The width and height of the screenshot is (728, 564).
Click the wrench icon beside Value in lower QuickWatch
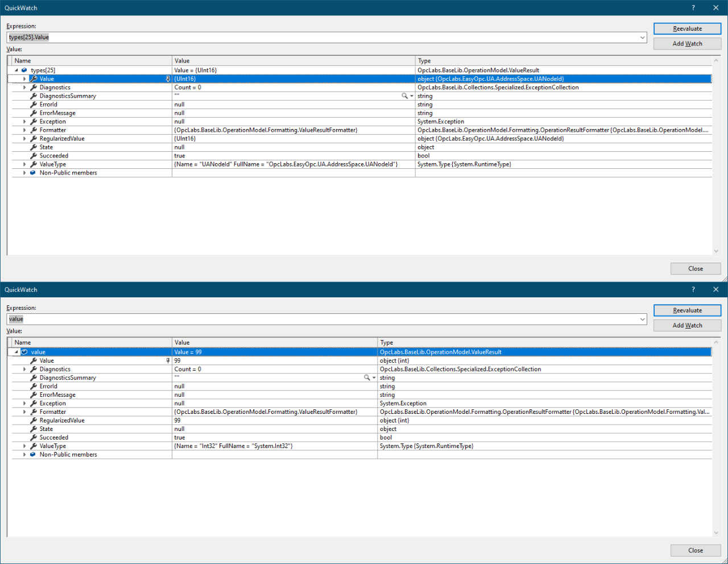tap(34, 360)
